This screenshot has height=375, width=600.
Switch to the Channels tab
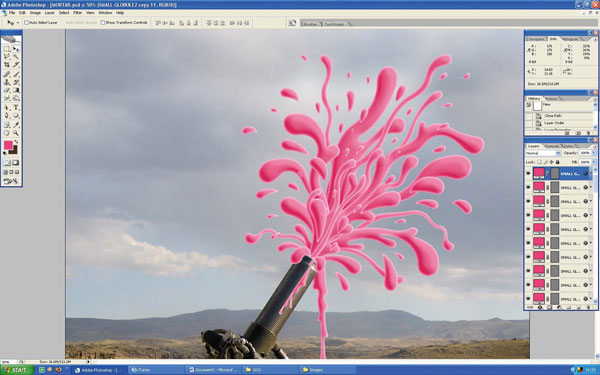tap(551, 146)
